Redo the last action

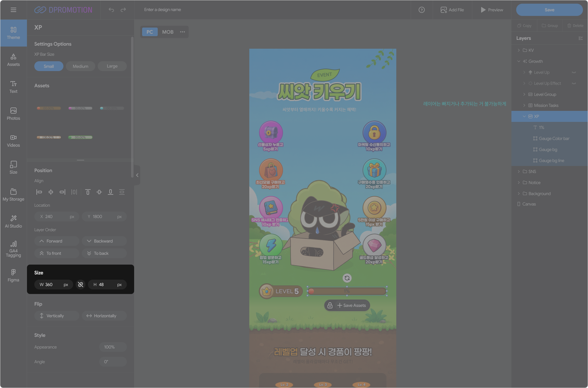tap(123, 10)
